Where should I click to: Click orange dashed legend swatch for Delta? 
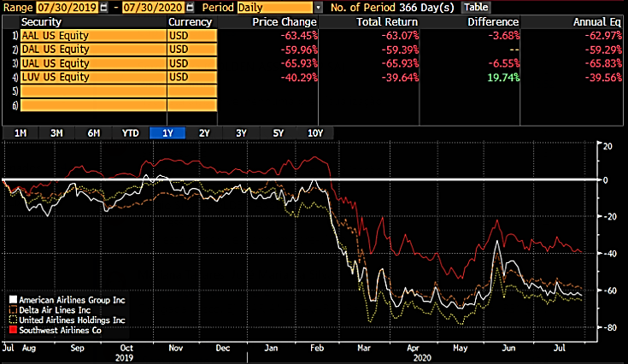[13, 310]
